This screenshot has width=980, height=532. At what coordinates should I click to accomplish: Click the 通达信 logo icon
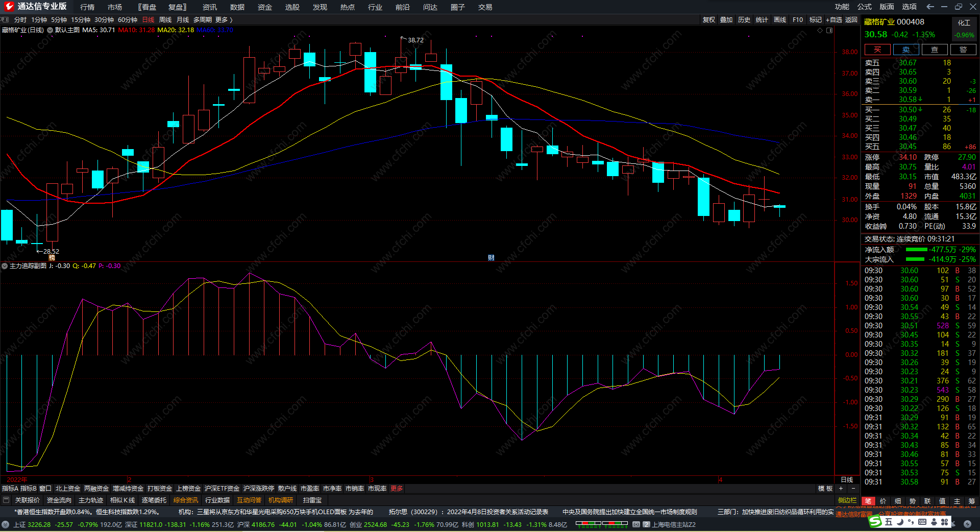9,7
